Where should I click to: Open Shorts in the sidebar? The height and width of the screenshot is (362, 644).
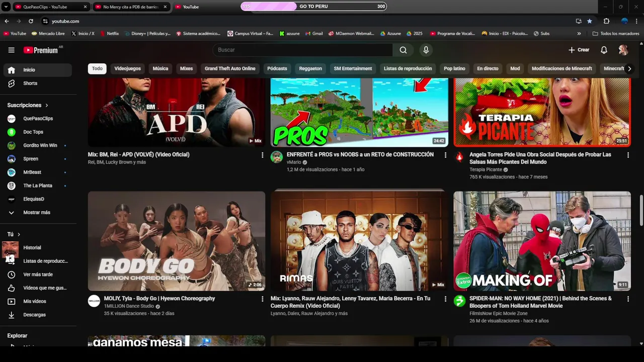38,83
